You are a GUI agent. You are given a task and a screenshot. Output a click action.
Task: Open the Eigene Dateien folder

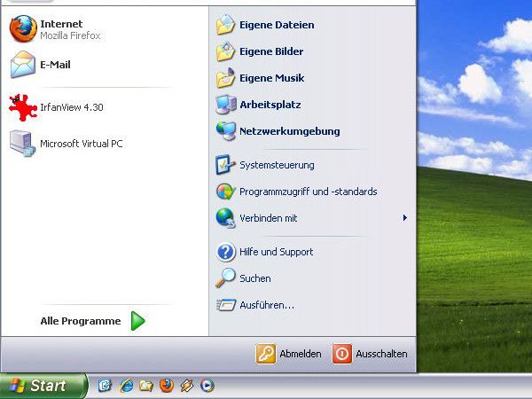(x=312, y=25)
